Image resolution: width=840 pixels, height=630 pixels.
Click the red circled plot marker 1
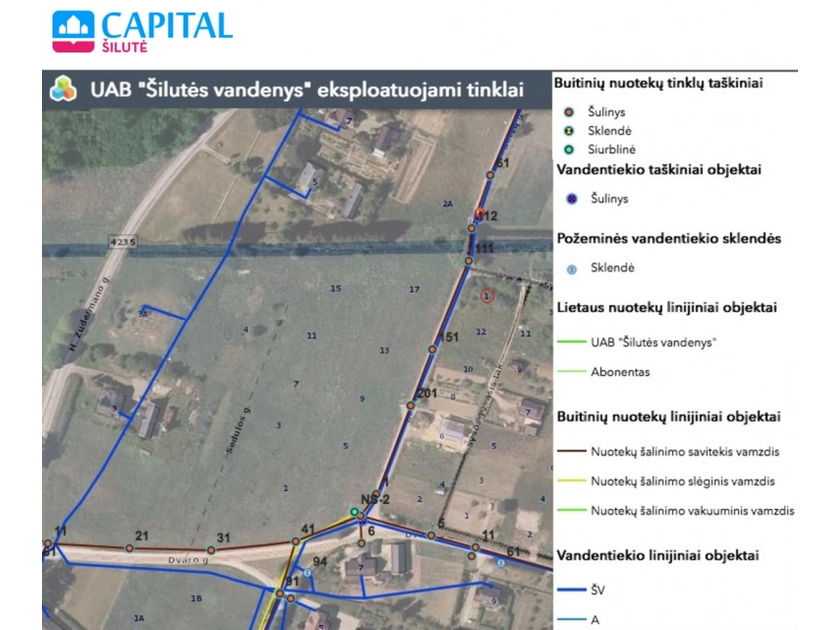point(487,296)
